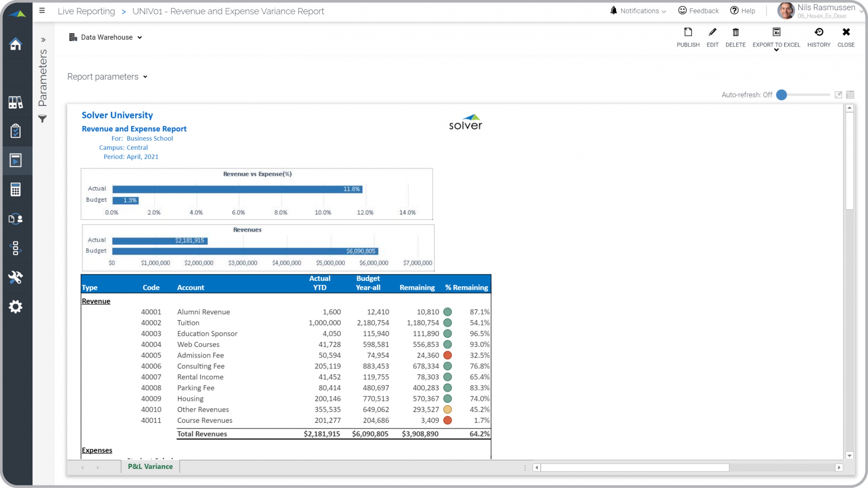The image size is (868, 488).
Task: Click the Revenue section heading
Action: click(x=96, y=301)
